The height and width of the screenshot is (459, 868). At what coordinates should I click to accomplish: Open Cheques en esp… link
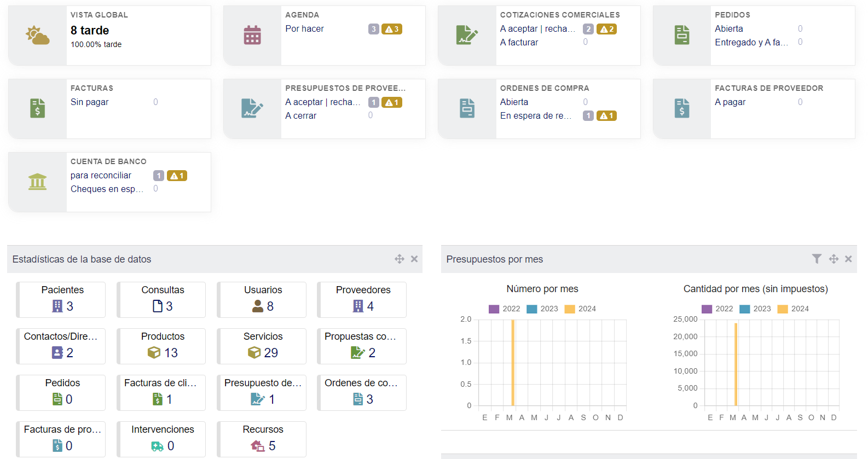(107, 189)
